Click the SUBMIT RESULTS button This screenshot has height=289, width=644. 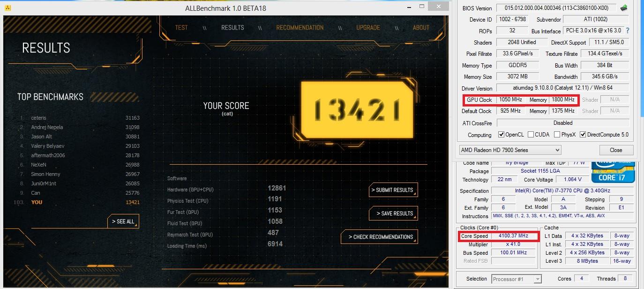393,190
